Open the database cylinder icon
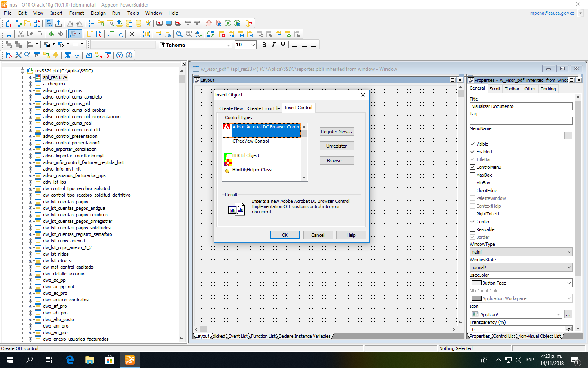 tap(138, 23)
